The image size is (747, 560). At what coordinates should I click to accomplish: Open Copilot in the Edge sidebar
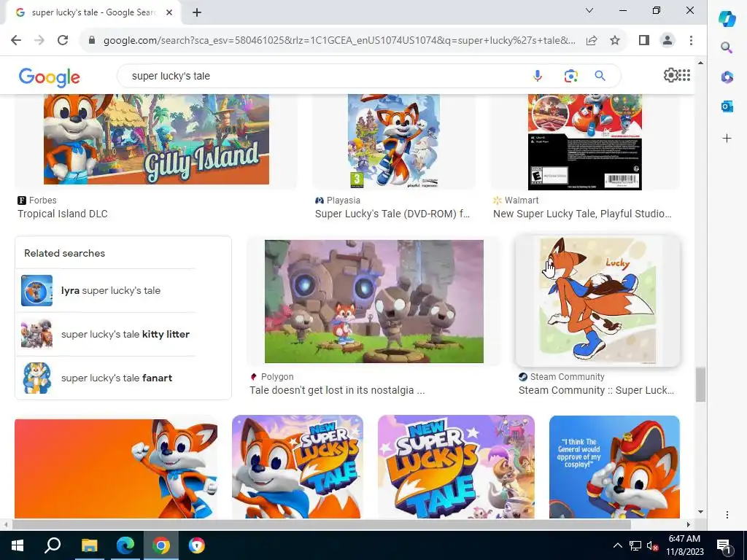coord(727,19)
